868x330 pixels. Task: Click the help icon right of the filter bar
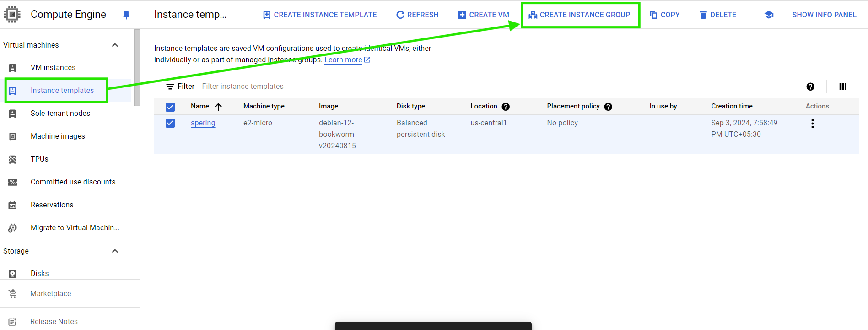coord(810,87)
